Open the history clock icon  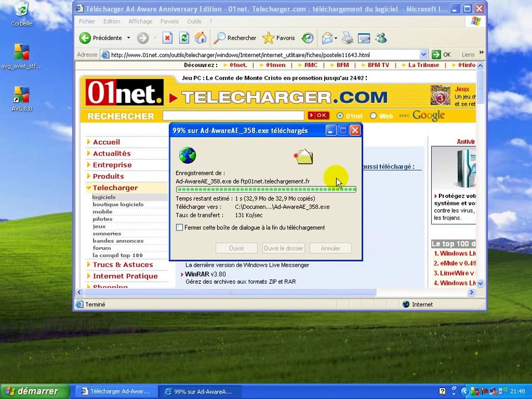click(308, 38)
